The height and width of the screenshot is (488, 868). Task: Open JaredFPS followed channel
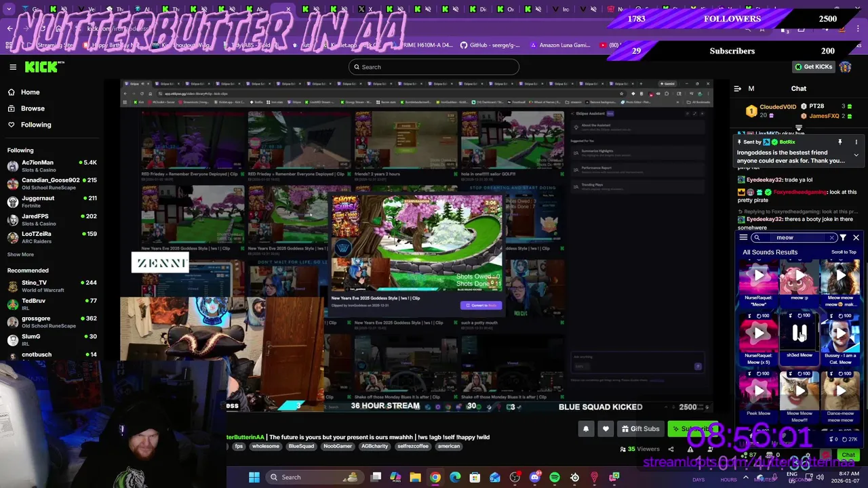[52, 220]
